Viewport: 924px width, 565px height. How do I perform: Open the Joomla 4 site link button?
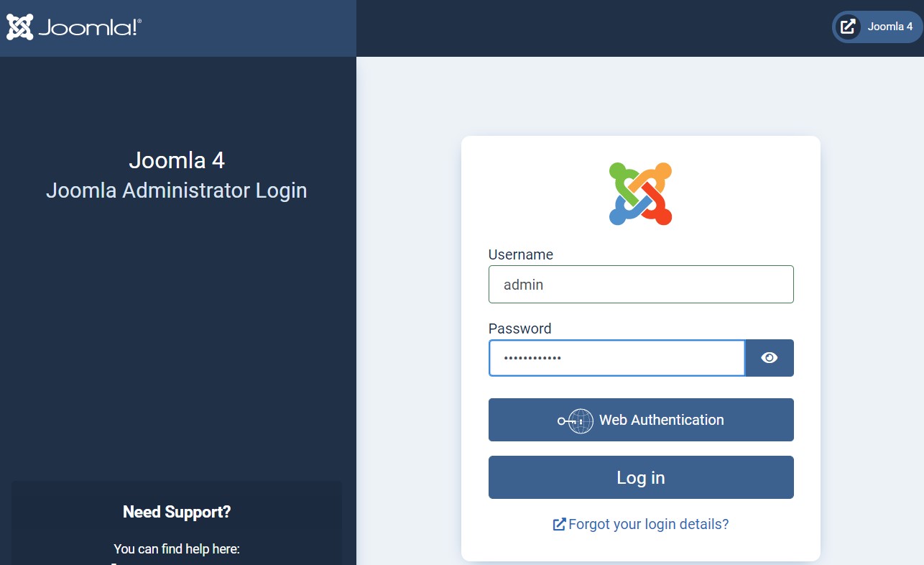pos(877,27)
